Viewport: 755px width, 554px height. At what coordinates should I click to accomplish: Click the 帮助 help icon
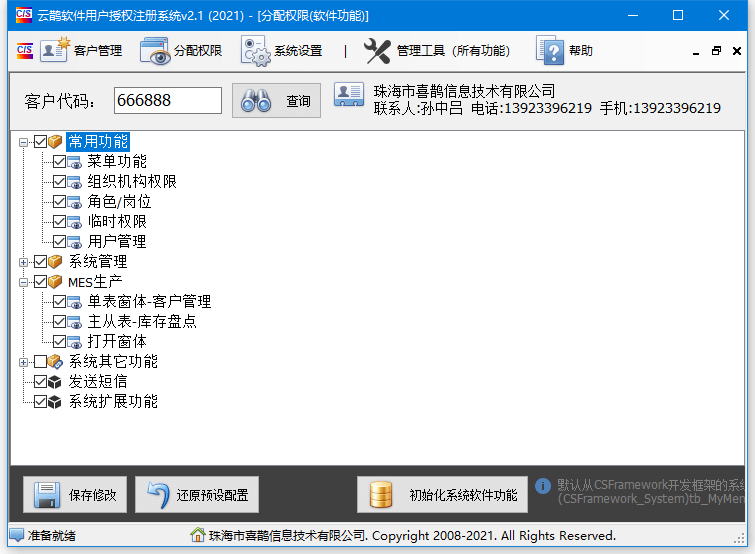click(x=550, y=50)
